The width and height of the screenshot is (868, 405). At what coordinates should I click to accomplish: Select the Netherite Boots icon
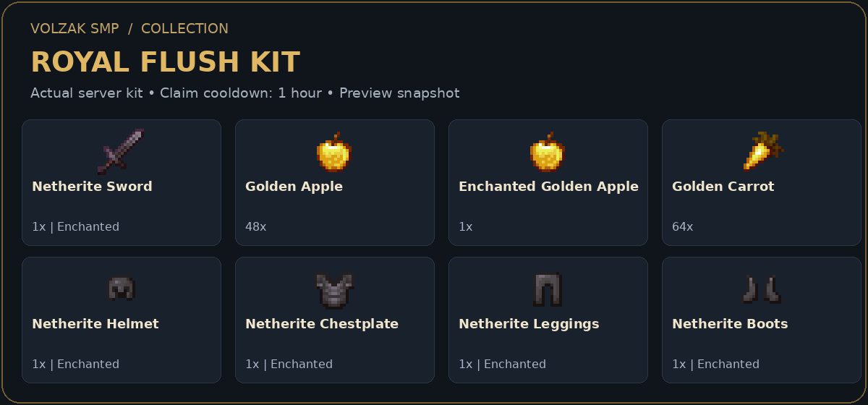tap(762, 289)
